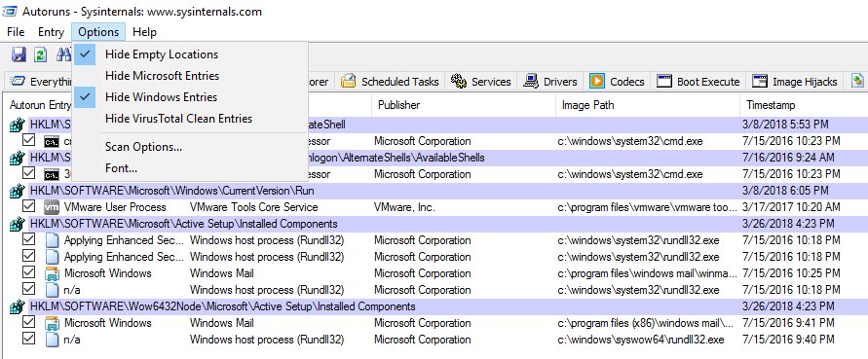Click the cmd icon under the AlternateShell key

[52, 142]
